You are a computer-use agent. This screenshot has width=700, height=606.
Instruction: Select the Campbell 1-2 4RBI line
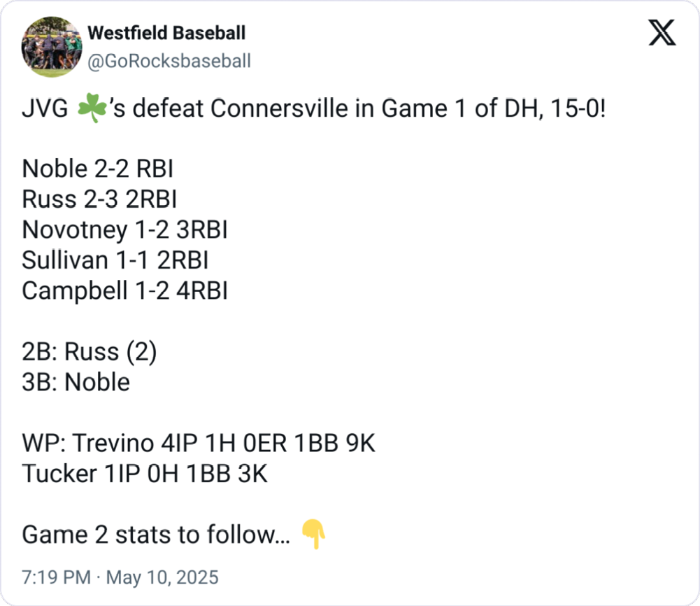click(124, 290)
